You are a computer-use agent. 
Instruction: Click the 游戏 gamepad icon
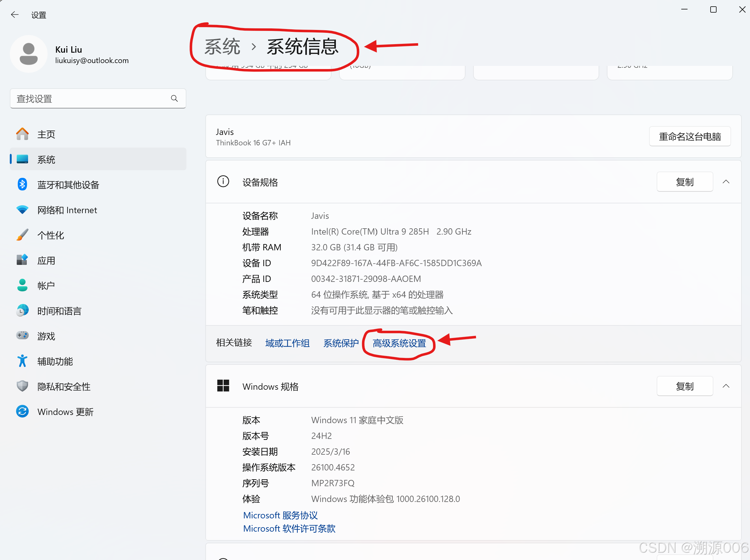[x=22, y=335]
